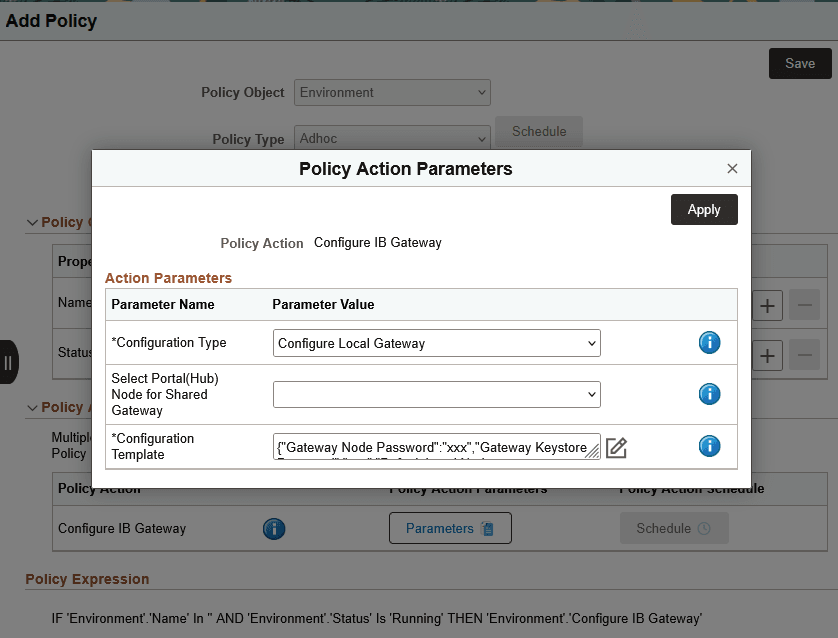Open the Portal(Hub) Node dropdown
Image resolution: width=838 pixels, height=638 pixels.
coord(436,394)
